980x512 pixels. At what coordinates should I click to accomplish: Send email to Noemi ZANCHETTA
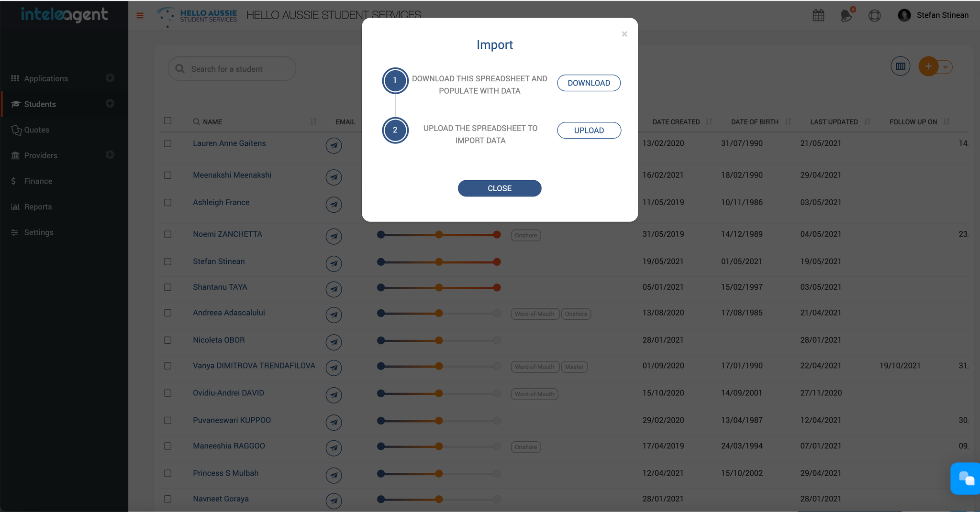(334, 236)
